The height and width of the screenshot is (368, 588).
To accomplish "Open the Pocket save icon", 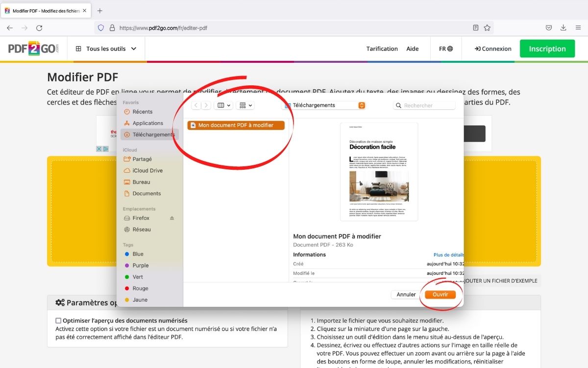I will click(549, 28).
